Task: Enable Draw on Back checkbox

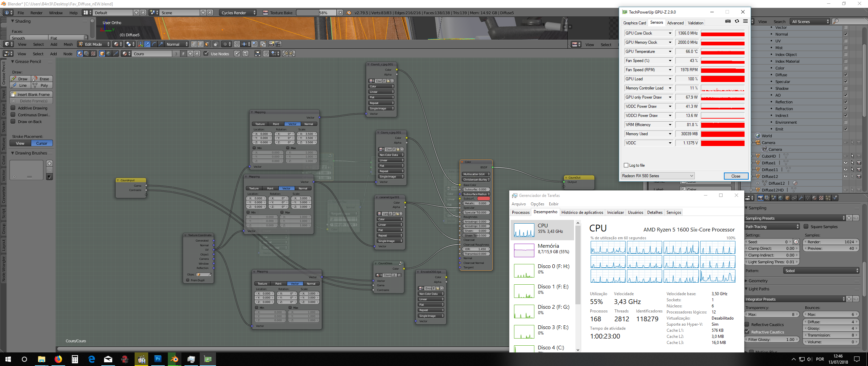Action: pyautogui.click(x=13, y=121)
